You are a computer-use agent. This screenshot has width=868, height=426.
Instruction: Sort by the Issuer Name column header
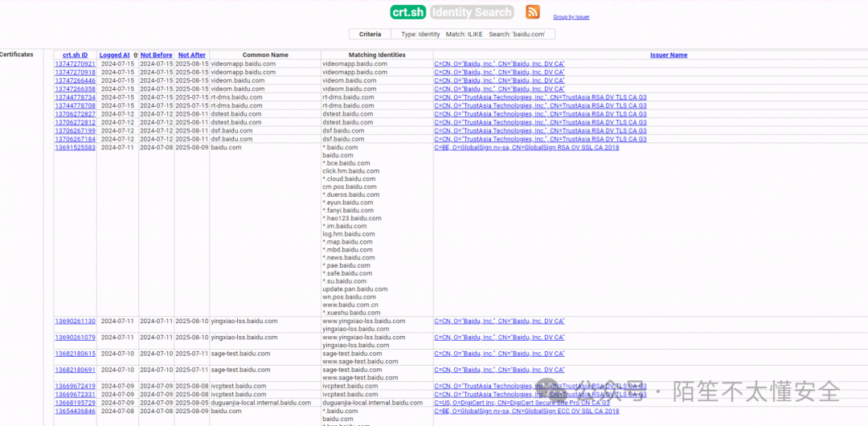pyautogui.click(x=669, y=55)
